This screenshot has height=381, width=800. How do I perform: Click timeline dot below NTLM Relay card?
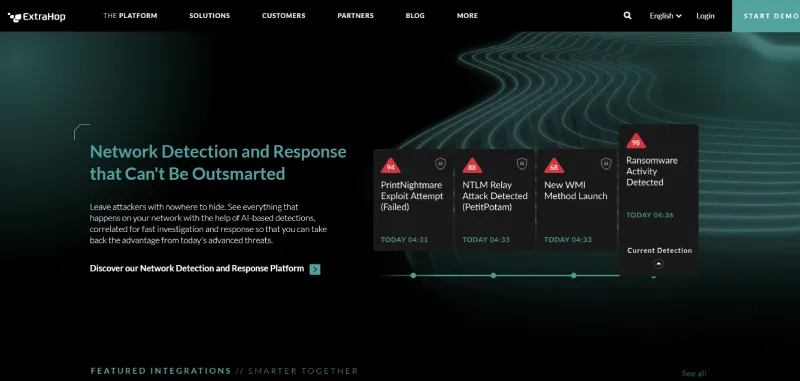pyautogui.click(x=493, y=275)
